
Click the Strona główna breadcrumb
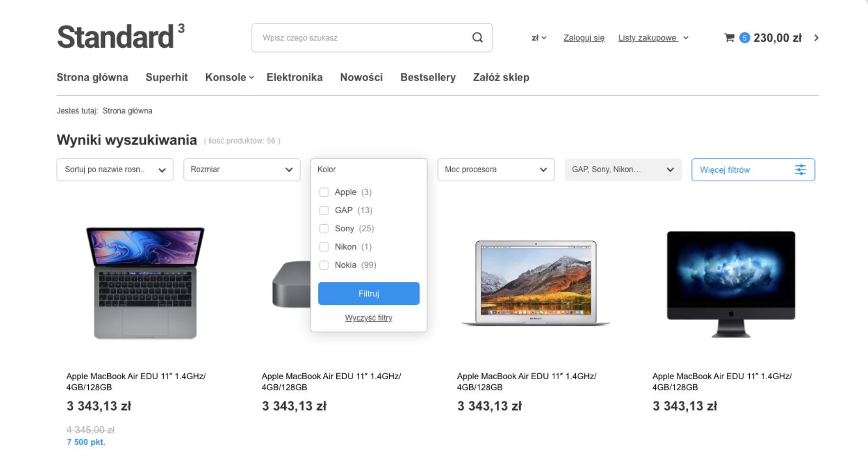[127, 111]
